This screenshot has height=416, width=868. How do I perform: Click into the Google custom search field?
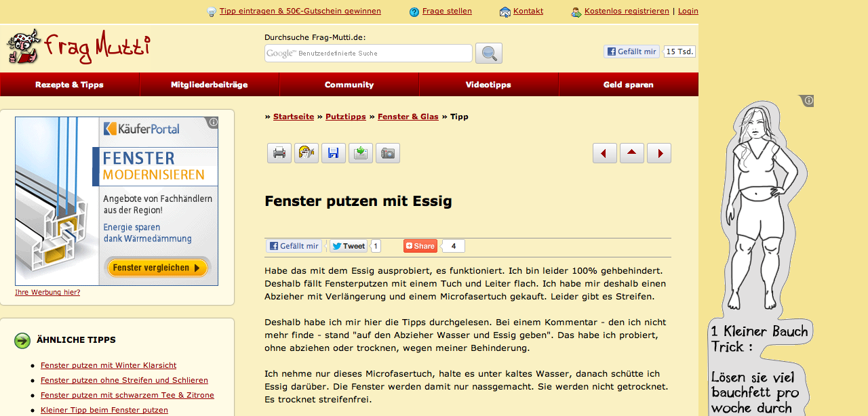[x=368, y=53]
